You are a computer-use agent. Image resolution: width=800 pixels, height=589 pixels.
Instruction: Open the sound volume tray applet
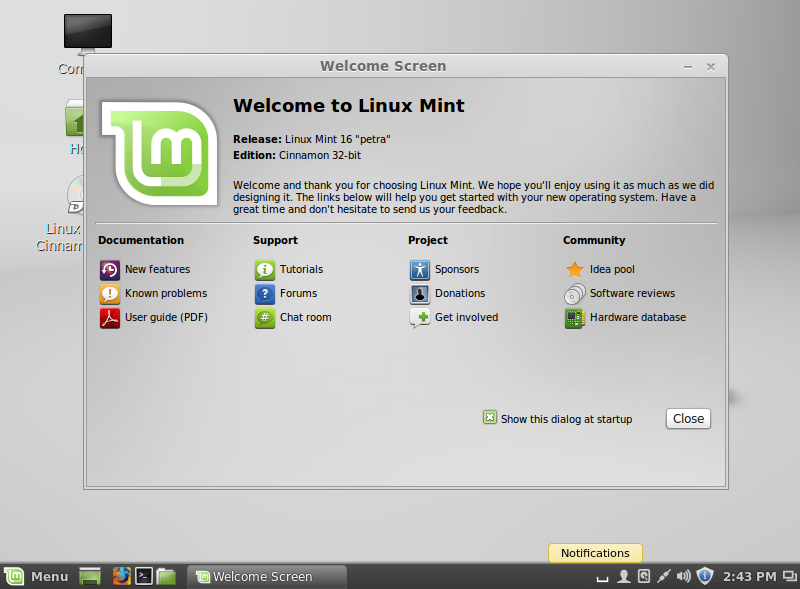point(684,577)
